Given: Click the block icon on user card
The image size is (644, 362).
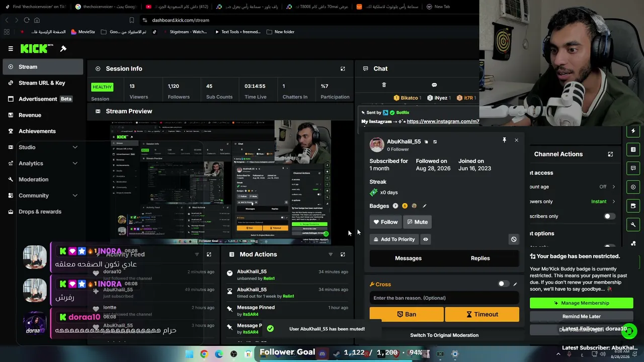Looking at the screenshot, I should point(514,239).
